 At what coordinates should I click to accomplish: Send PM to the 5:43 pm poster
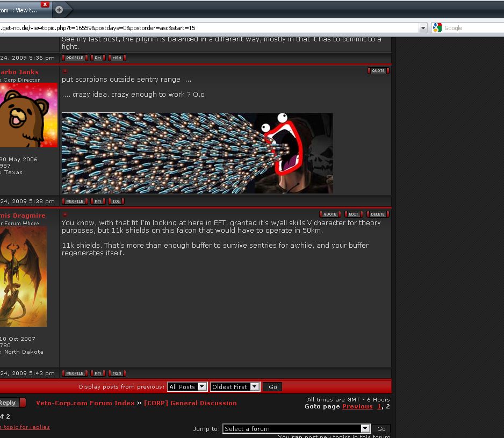(98, 374)
